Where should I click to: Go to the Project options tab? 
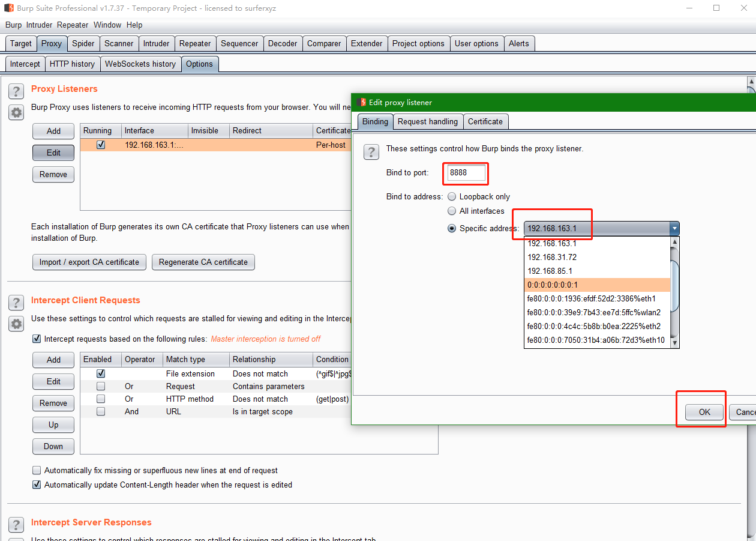pos(419,43)
